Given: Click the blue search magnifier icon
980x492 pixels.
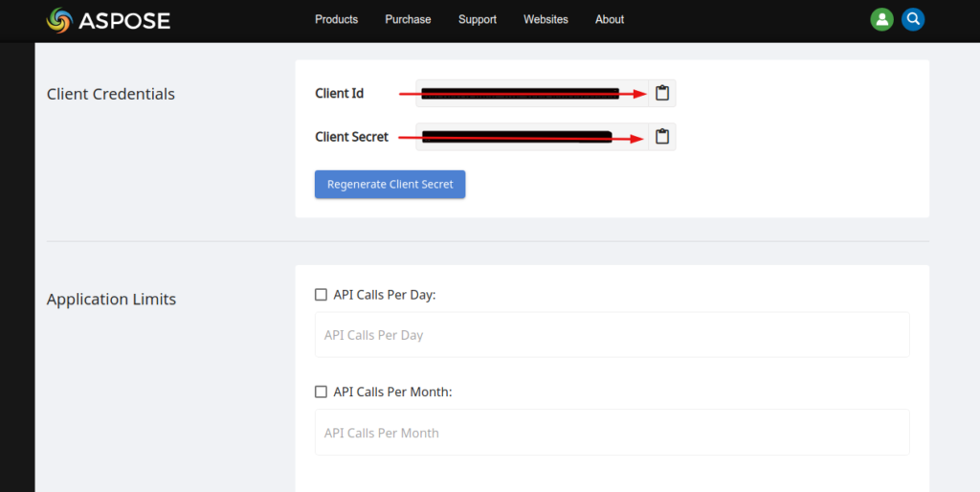Looking at the screenshot, I should coord(913,19).
